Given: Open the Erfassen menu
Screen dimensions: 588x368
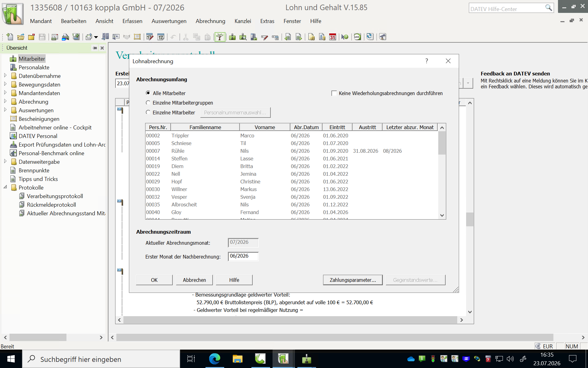Looking at the screenshot, I should tap(132, 21).
